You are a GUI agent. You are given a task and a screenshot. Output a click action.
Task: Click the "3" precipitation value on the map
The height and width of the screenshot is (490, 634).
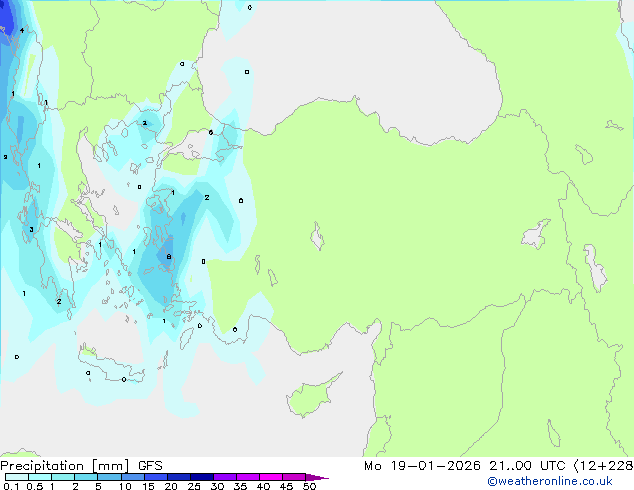31,230
